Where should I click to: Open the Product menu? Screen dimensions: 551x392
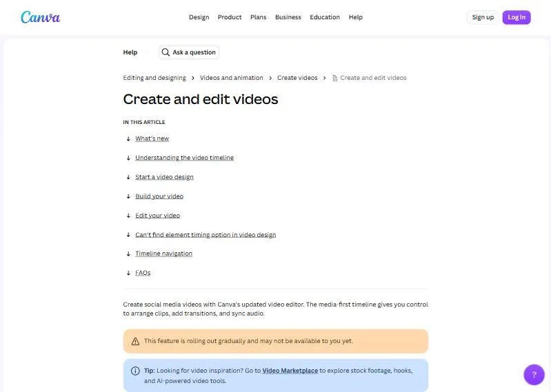click(x=230, y=17)
